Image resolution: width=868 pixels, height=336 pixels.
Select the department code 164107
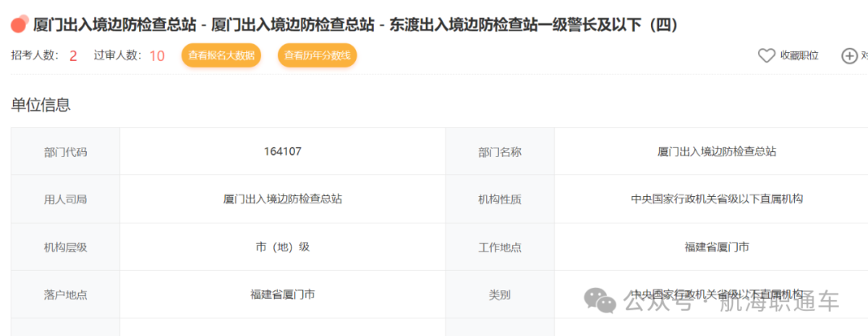tap(283, 151)
